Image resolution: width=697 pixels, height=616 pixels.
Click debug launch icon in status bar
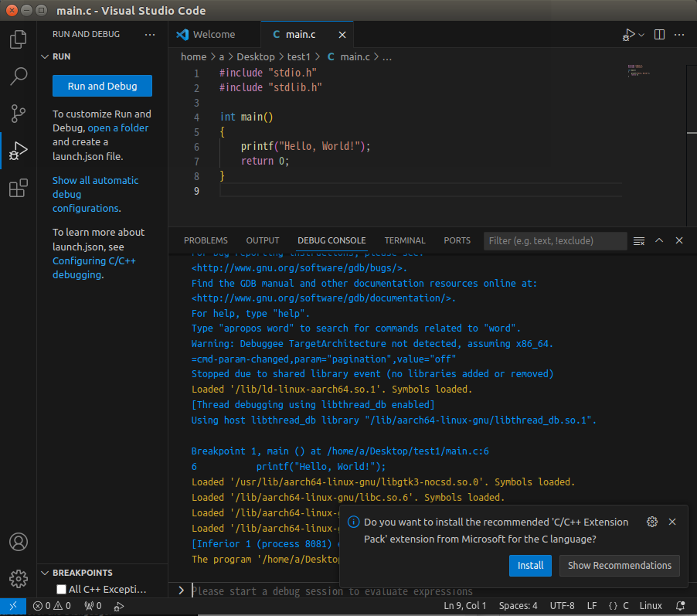coord(119,606)
